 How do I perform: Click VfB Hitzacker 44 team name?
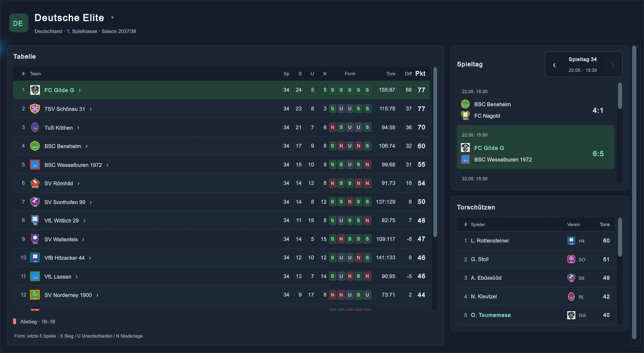(64, 258)
